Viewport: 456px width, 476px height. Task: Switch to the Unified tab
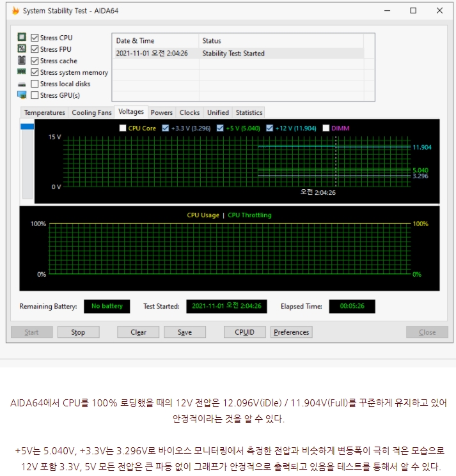pyautogui.click(x=218, y=112)
